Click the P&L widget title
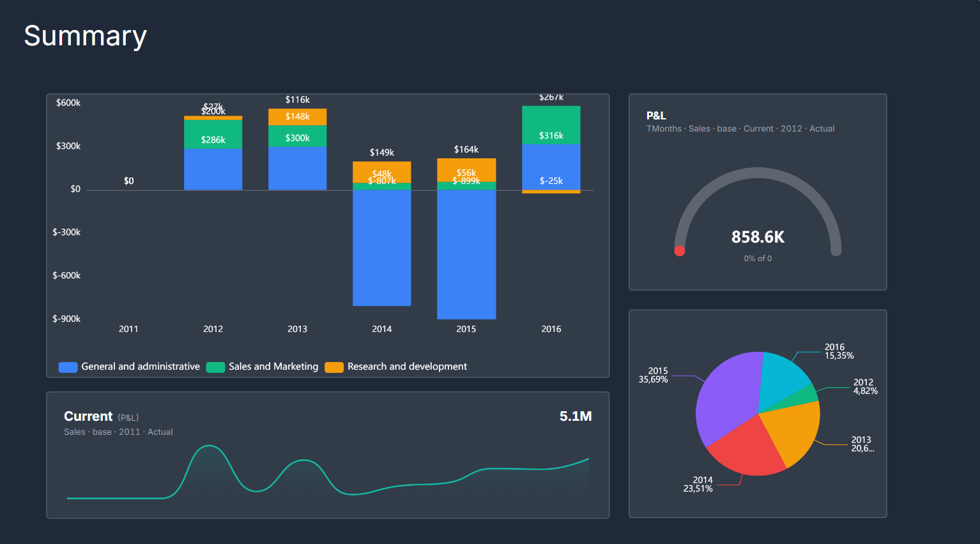The height and width of the screenshot is (544, 980). [x=656, y=116]
